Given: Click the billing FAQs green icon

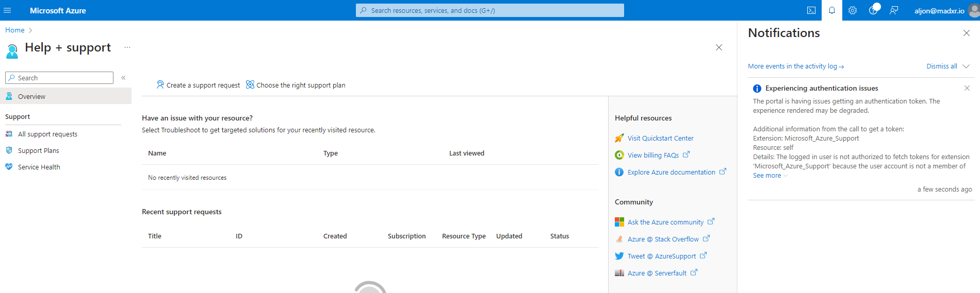Looking at the screenshot, I should pos(619,155).
